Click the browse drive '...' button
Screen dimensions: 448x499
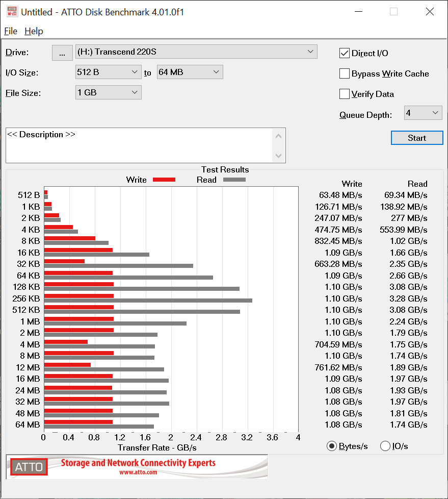tap(62, 53)
